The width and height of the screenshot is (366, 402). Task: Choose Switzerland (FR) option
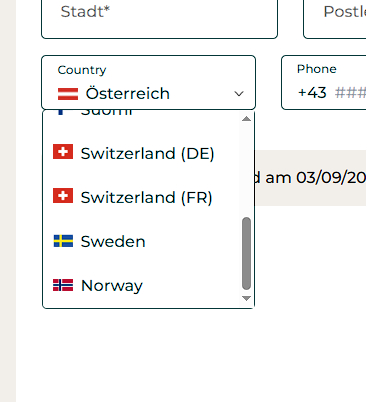[x=141, y=197]
